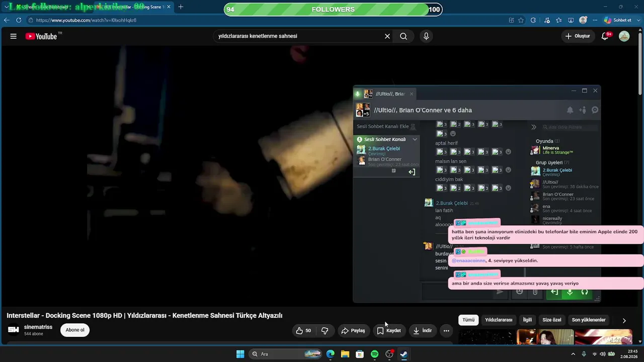
Task: Add reaction to "ciddiyim bak" message
Action: pos(508,188)
